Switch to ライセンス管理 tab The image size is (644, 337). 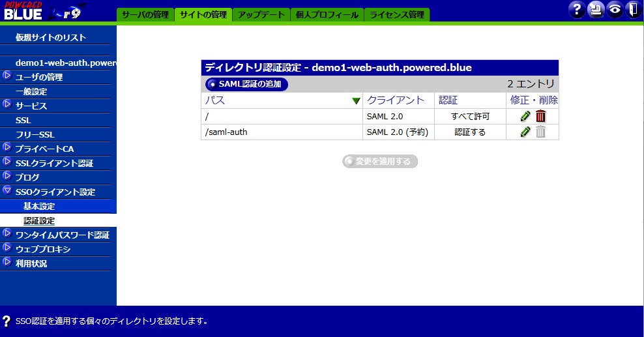397,15
